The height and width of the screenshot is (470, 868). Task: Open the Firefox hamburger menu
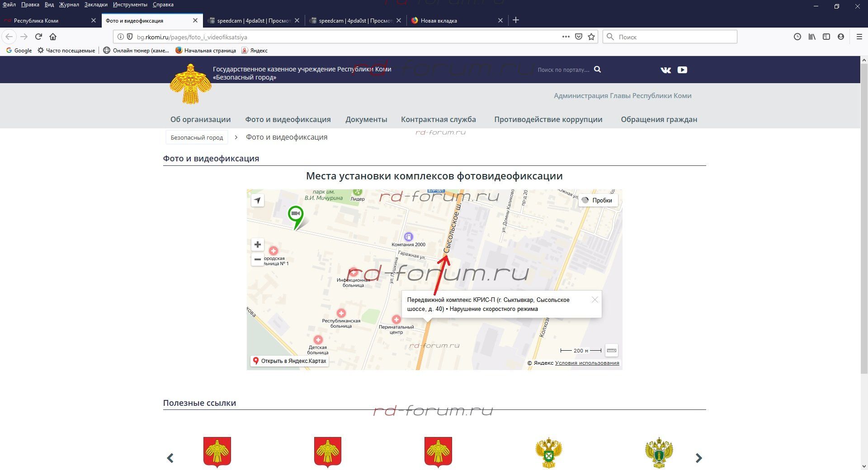coord(859,37)
